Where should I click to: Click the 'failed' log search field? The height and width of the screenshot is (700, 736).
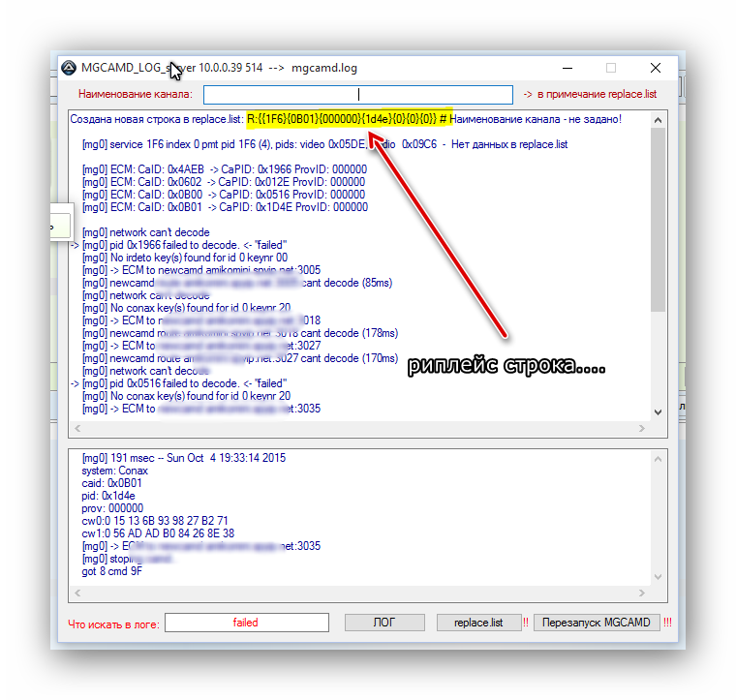(246, 623)
